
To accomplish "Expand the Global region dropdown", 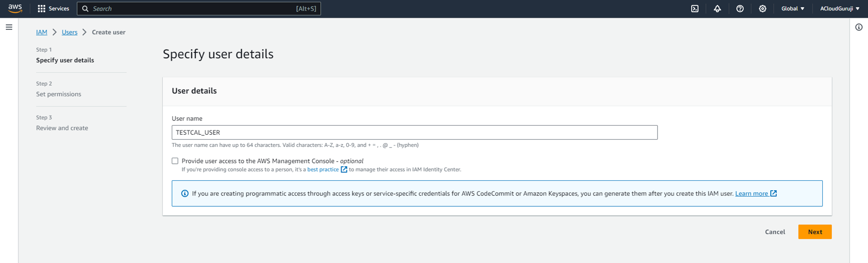I will tap(792, 9).
